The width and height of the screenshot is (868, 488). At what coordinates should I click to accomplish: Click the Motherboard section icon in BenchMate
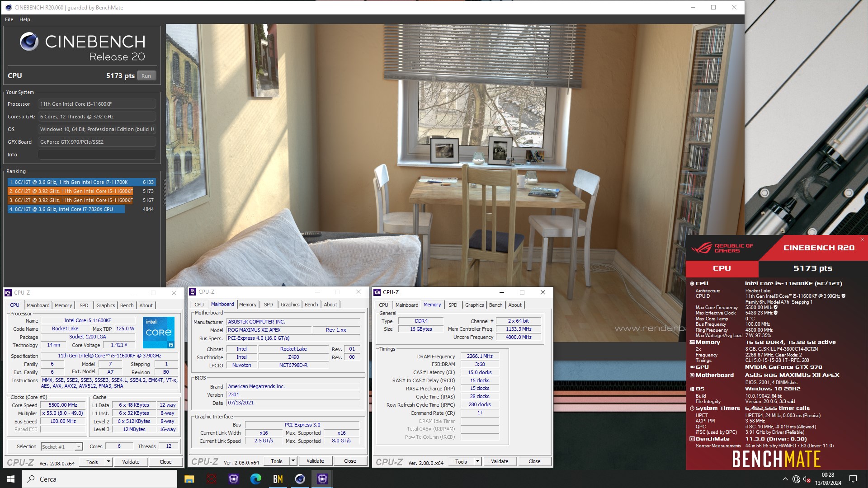(692, 375)
